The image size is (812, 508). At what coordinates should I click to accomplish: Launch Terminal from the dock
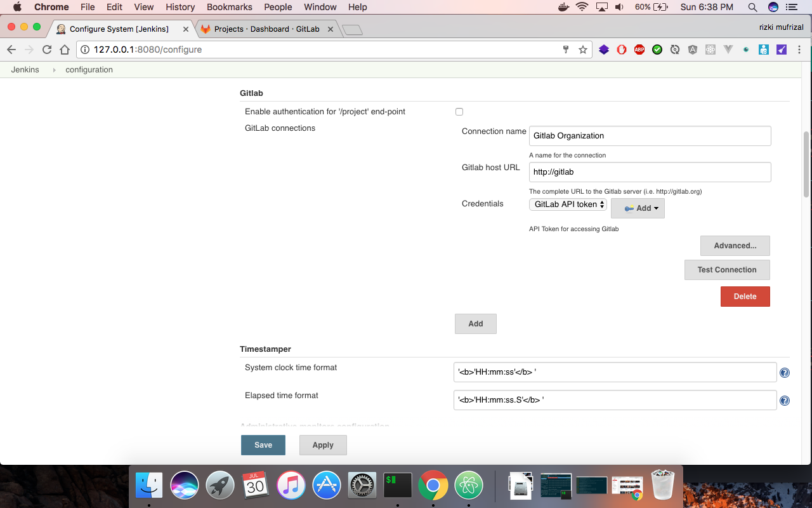click(x=398, y=486)
